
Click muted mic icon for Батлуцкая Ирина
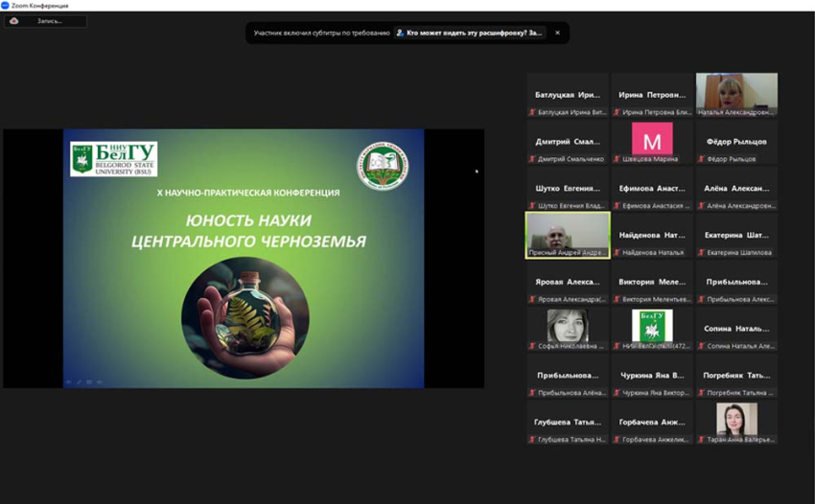(532, 112)
